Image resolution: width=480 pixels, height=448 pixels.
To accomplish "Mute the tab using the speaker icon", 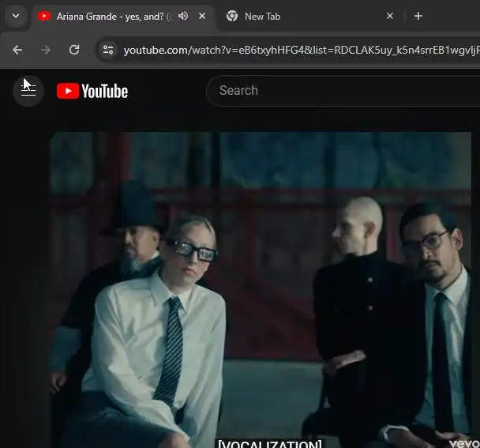I will [183, 16].
